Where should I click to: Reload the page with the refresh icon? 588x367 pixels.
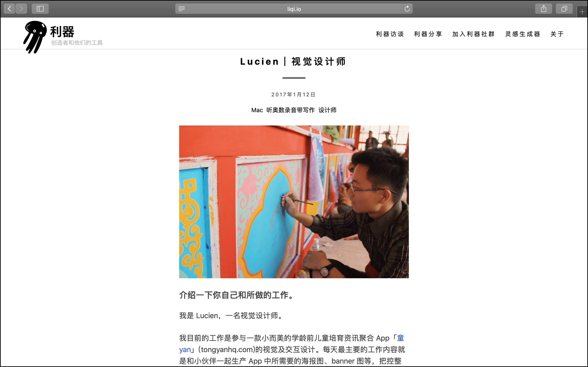click(x=407, y=9)
